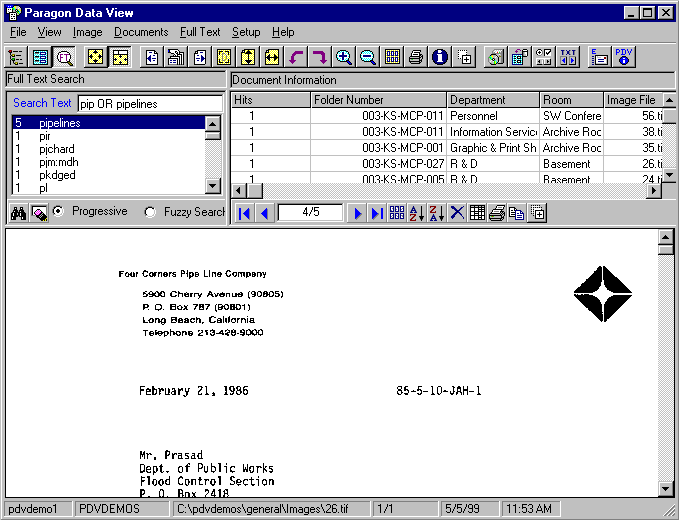Click the previous page document icon

pos(152,57)
